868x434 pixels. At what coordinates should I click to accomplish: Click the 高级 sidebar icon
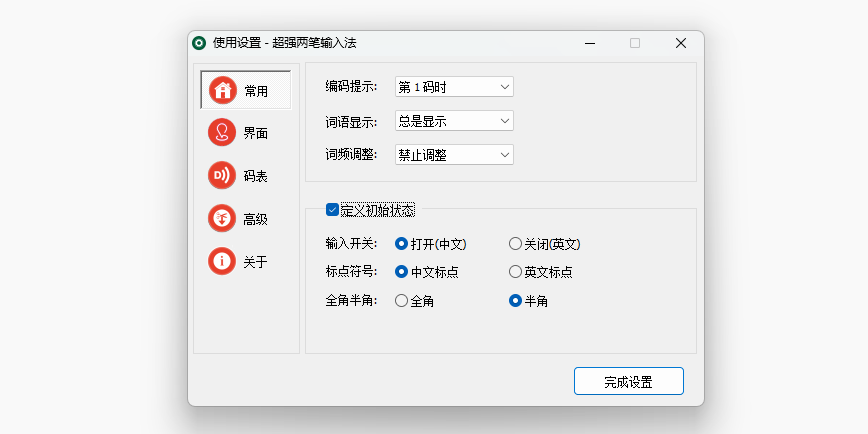pos(222,219)
